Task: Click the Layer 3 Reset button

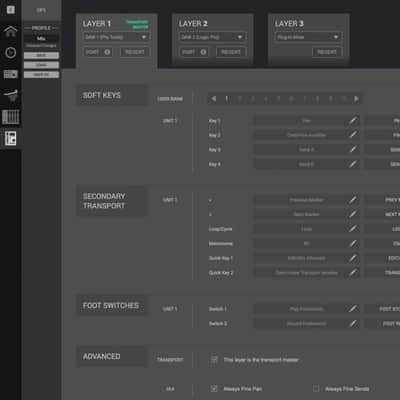Action: point(327,52)
